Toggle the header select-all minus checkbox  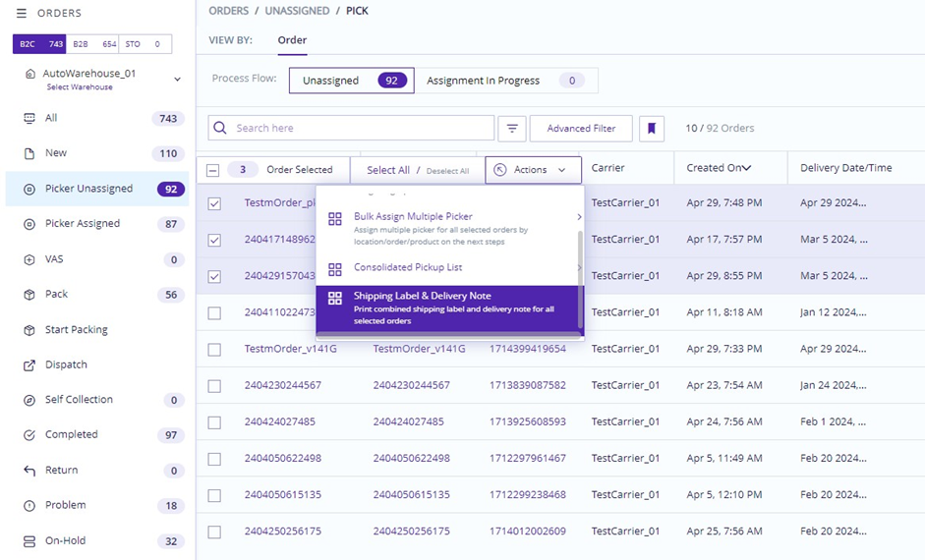click(x=213, y=170)
